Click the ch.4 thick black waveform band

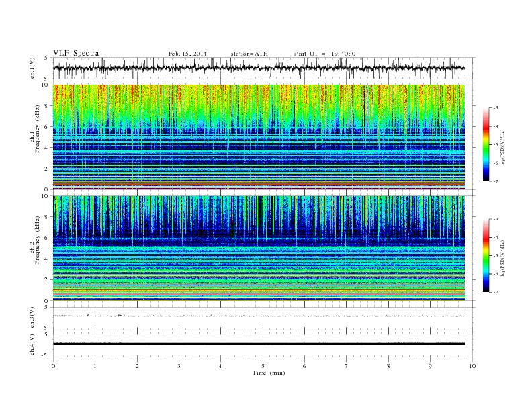tap(259, 344)
